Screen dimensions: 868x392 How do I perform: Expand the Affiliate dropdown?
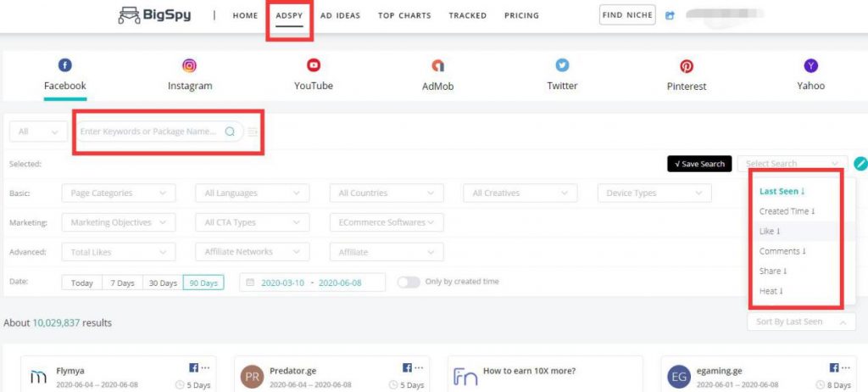tap(387, 252)
